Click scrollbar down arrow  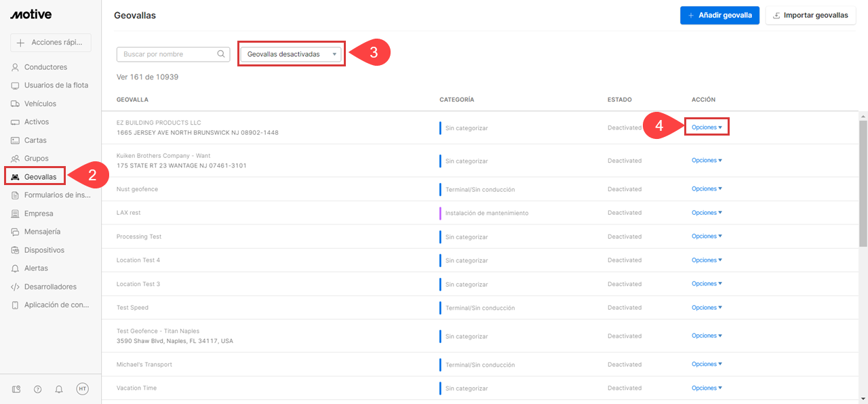863,399
